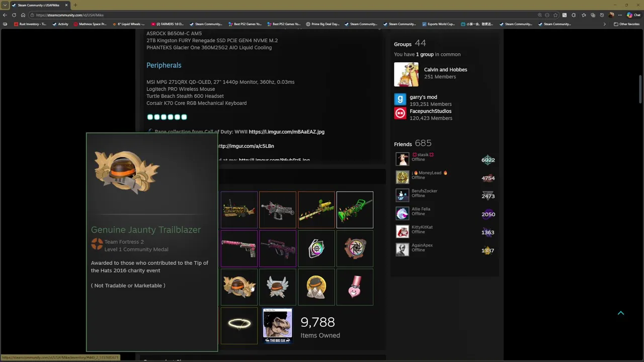Open garry's mod group icon

point(400,99)
